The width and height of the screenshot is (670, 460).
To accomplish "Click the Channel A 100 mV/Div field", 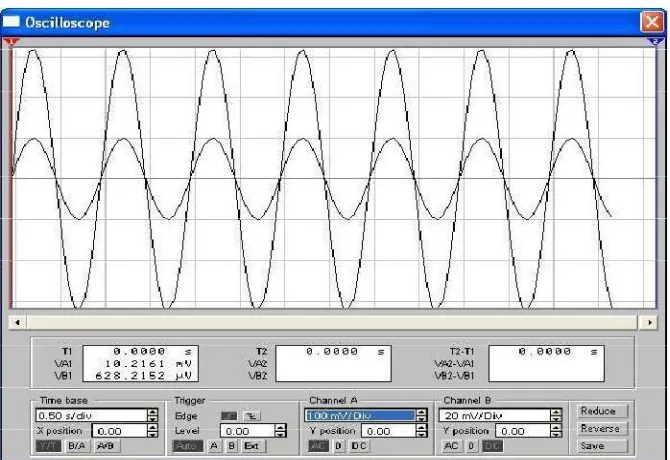I will tap(360, 415).
